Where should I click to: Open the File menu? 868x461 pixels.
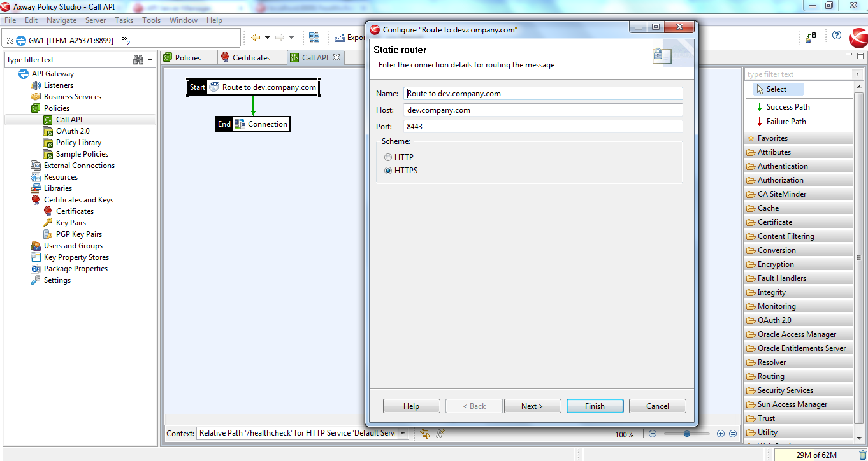(10, 20)
